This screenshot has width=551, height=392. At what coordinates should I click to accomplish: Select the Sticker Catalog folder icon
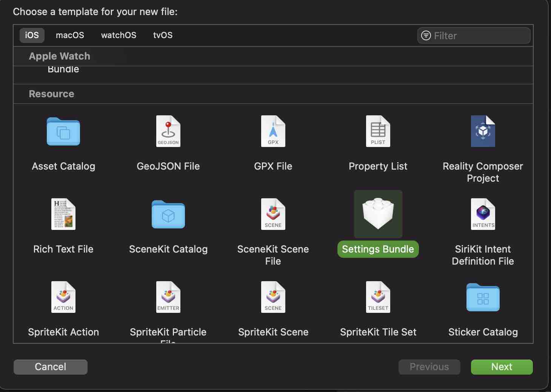tap(483, 297)
